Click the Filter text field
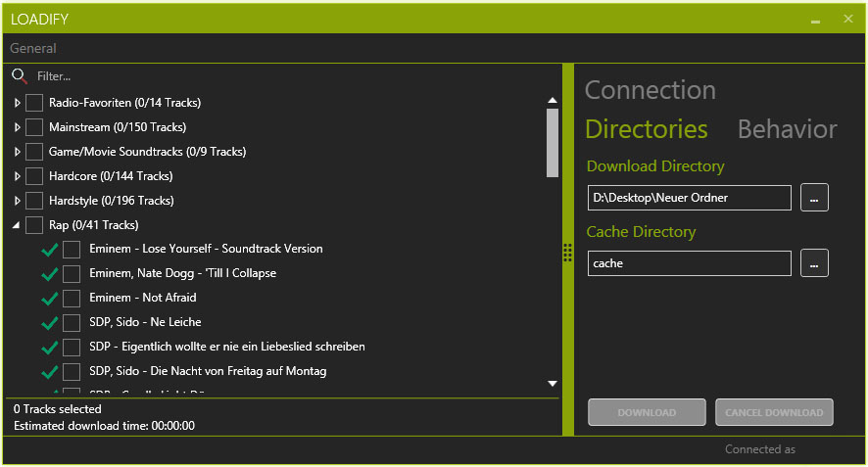This screenshot has width=868, height=467. point(284,75)
